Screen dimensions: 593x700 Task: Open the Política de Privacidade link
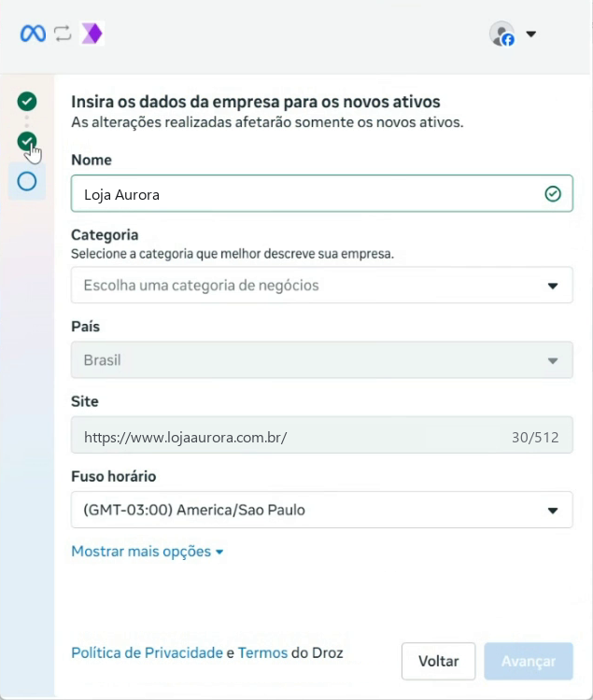147,652
